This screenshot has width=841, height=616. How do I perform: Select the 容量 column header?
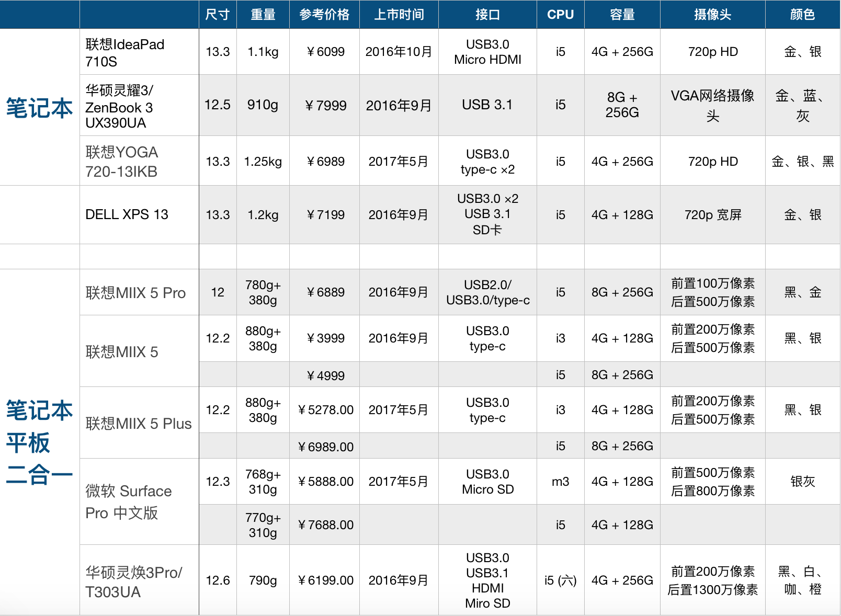(x=622, y=15)
